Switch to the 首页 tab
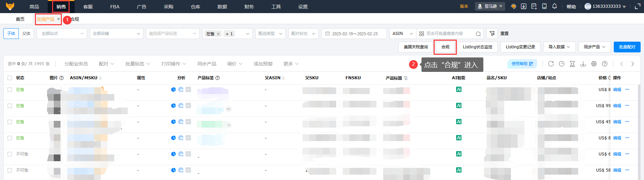Image resolution: width=644 pixels, height=180 pixels. pos(20,19)
